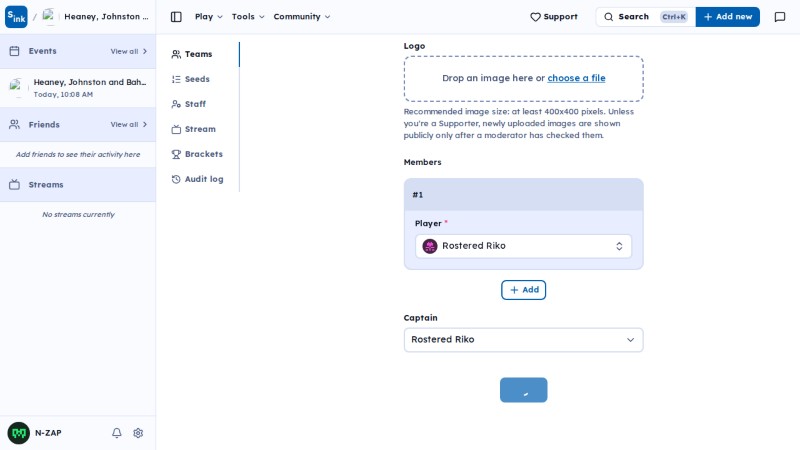Open the Search box
Viewport: 800px width, 450px height.
(x=645, y=17)
